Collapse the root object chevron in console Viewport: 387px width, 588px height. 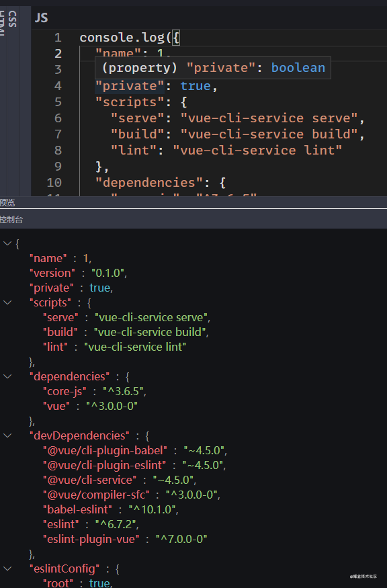click(x=7, y=243)
